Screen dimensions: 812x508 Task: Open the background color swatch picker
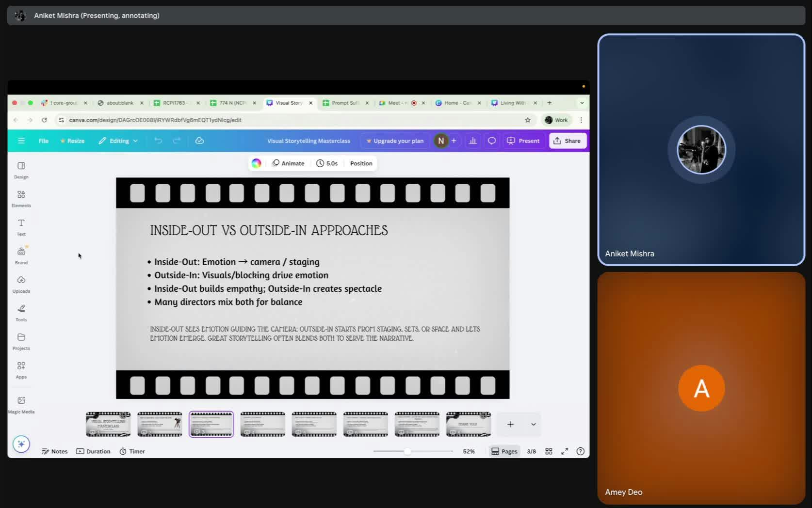[257, 163]
